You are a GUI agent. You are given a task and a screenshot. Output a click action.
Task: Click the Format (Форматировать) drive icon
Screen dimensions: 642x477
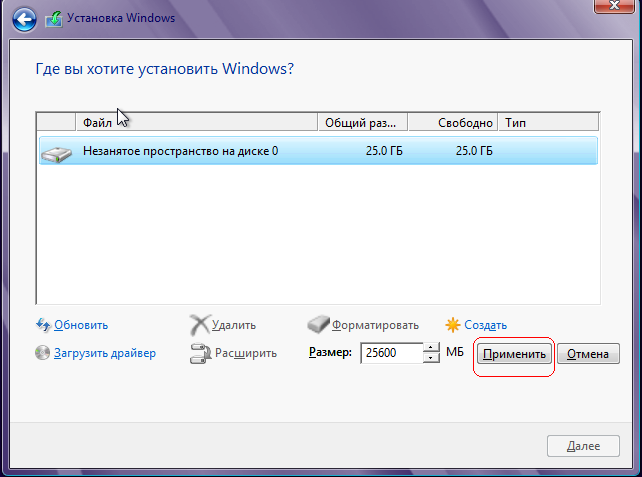[318, 324]
